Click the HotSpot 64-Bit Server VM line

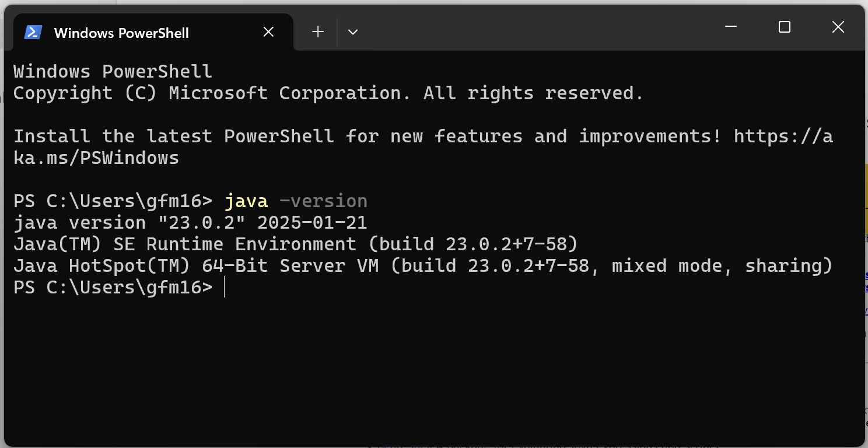pyautogui.click(x=423, y=266)
